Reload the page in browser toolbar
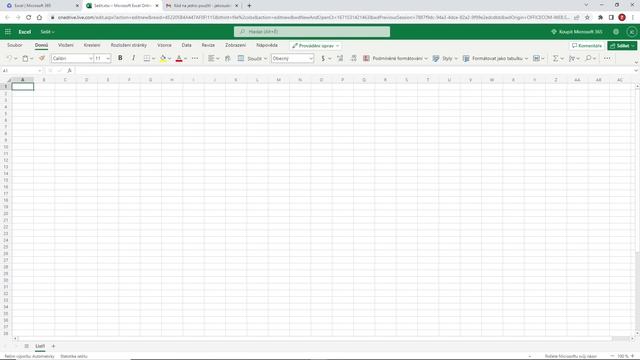The width and height of the screenshot is (640, 360). coord(28,18)
